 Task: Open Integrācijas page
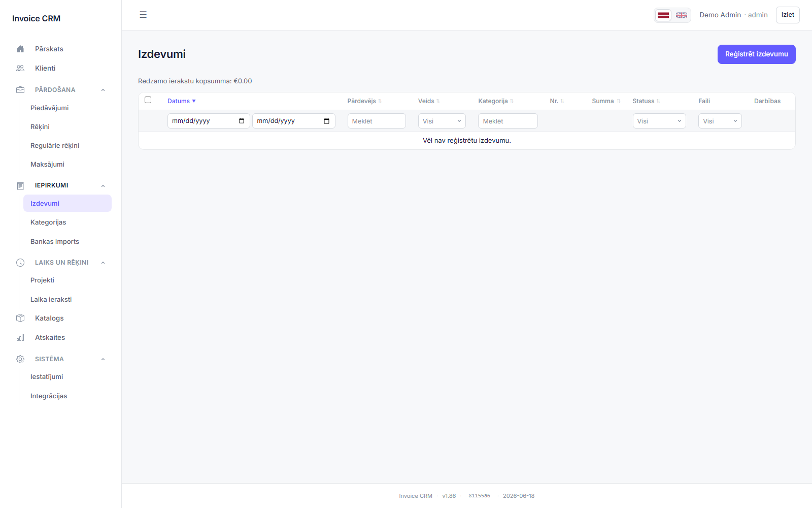(49, 396)
